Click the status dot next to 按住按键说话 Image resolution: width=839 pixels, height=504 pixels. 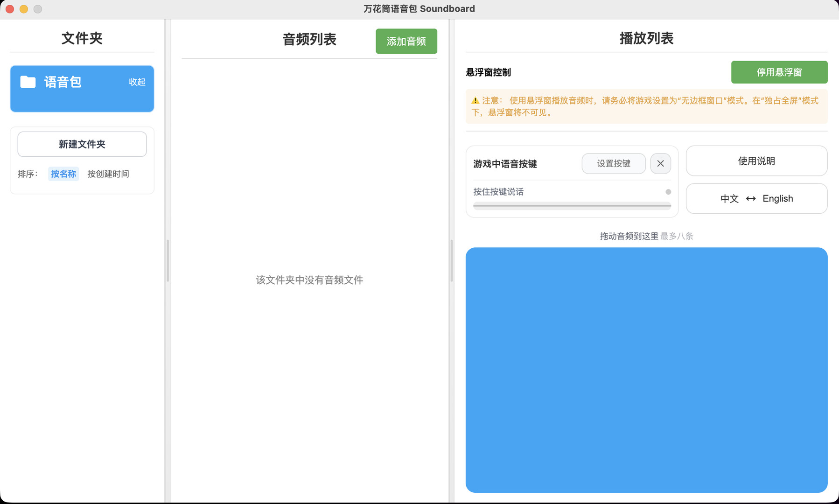pyautogui.click(x=667, y=191)
